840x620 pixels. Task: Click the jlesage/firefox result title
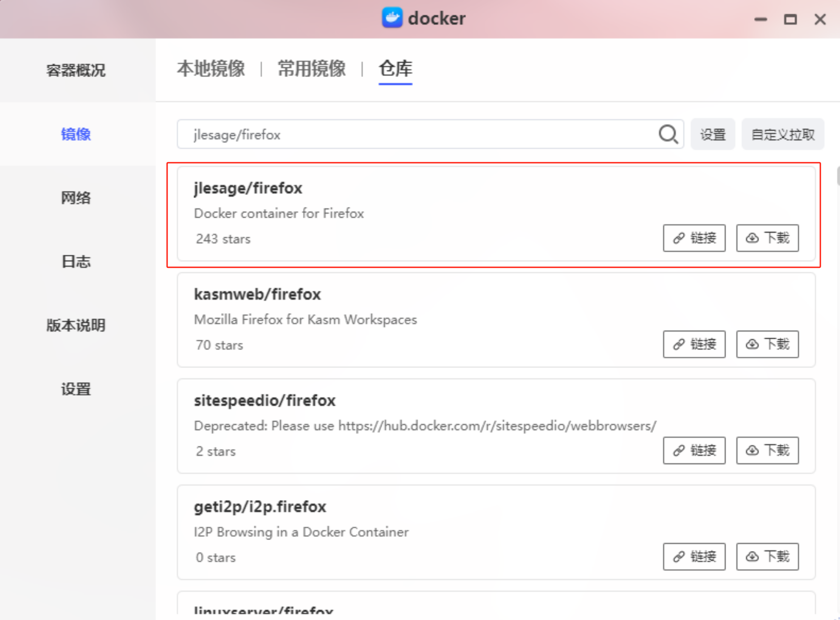[x=248, y=188]
